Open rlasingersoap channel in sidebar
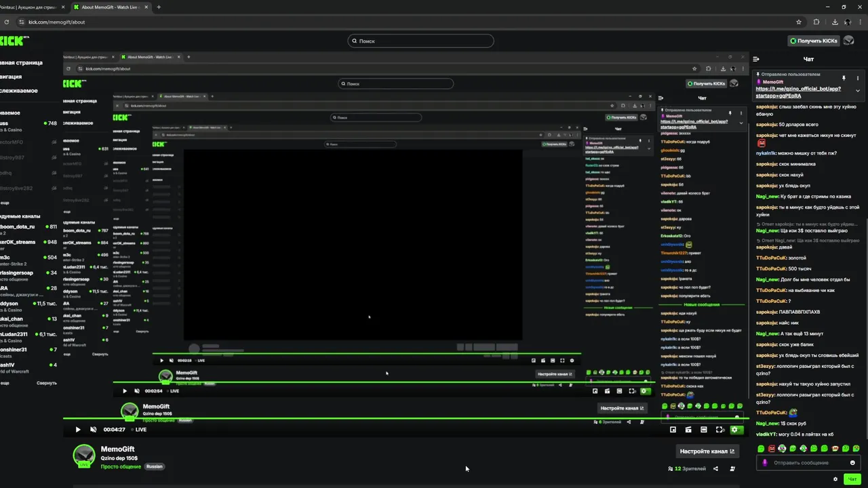Viewport: 868px width, 488px height. click(28, 274)
